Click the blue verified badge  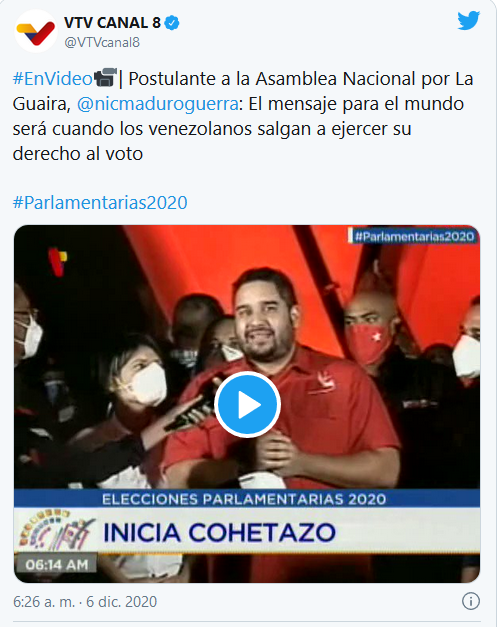coord(172,23)
